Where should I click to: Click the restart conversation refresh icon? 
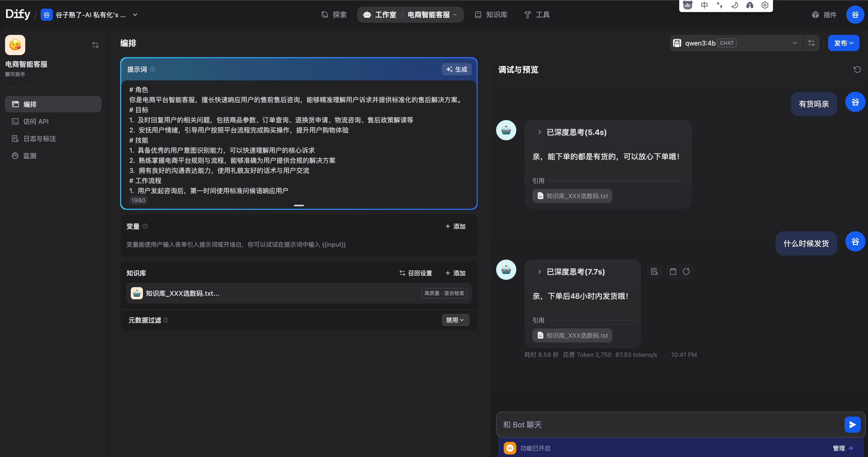pos(857,70)
